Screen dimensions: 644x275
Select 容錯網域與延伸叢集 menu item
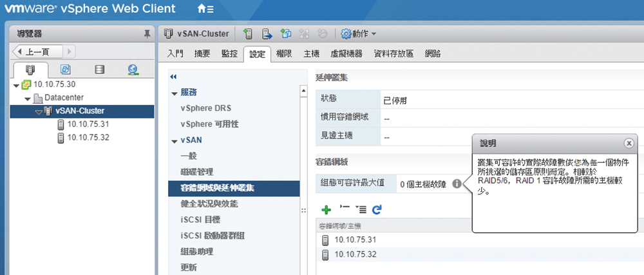point(234,188)
